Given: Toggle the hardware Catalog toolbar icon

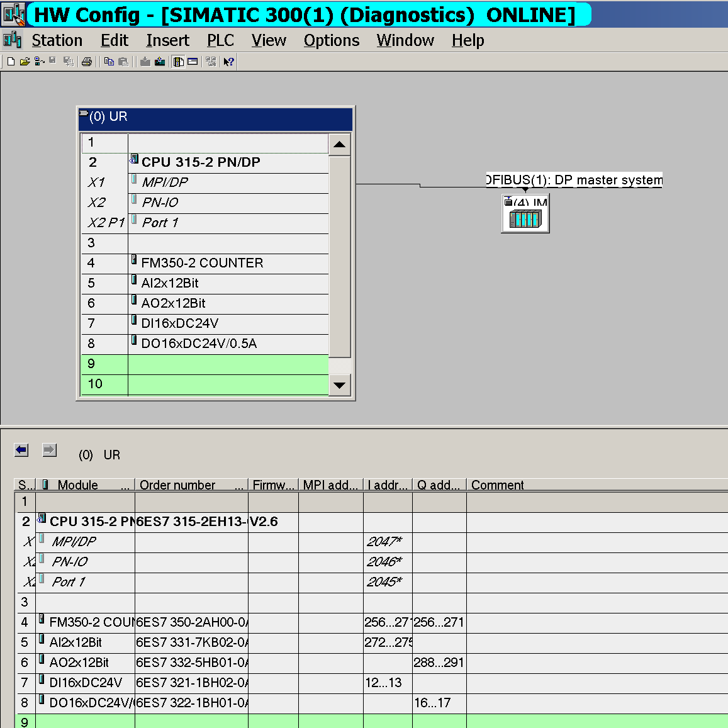Looking at the screenshot, I should (179, 62).
